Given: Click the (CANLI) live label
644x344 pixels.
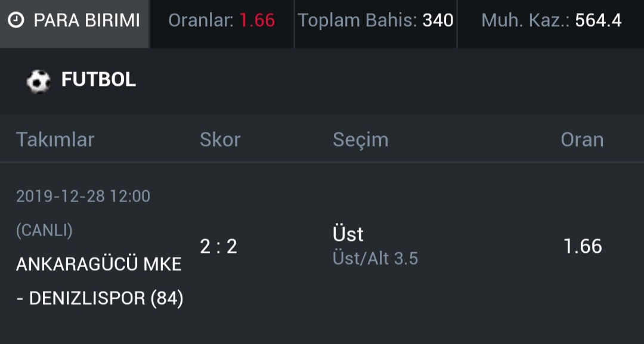Looking at the screenshot, I should point(44,230).
